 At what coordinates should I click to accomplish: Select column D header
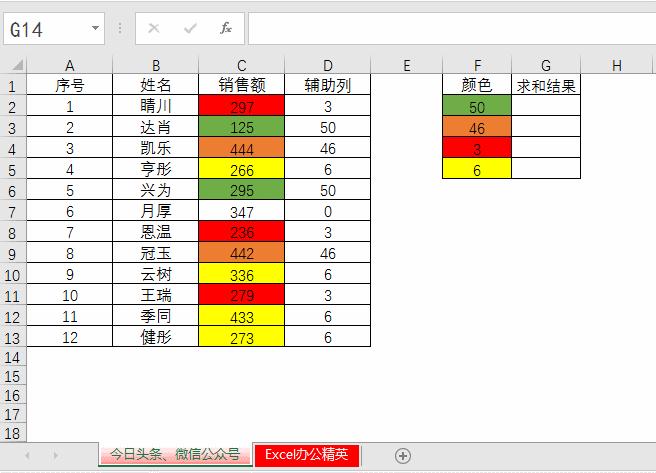[328, 65]
